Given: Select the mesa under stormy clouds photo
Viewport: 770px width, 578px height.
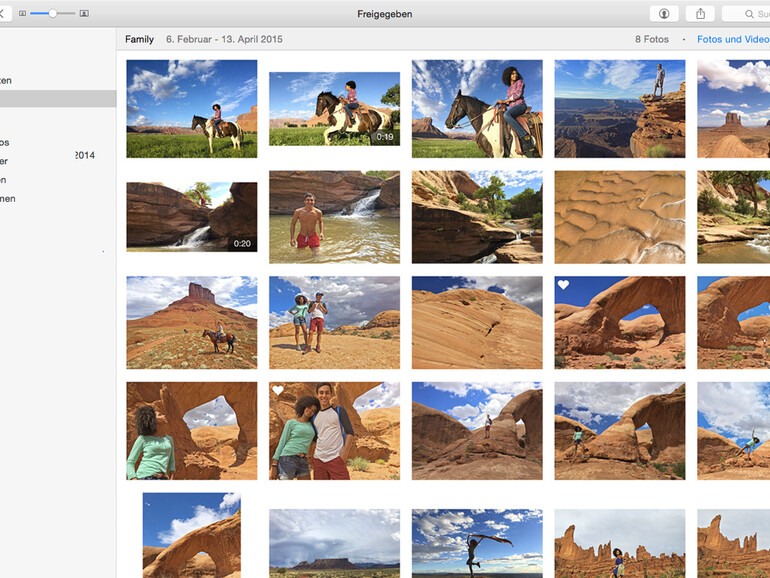Looking at the screenshot, I should (x=334, y=544).
